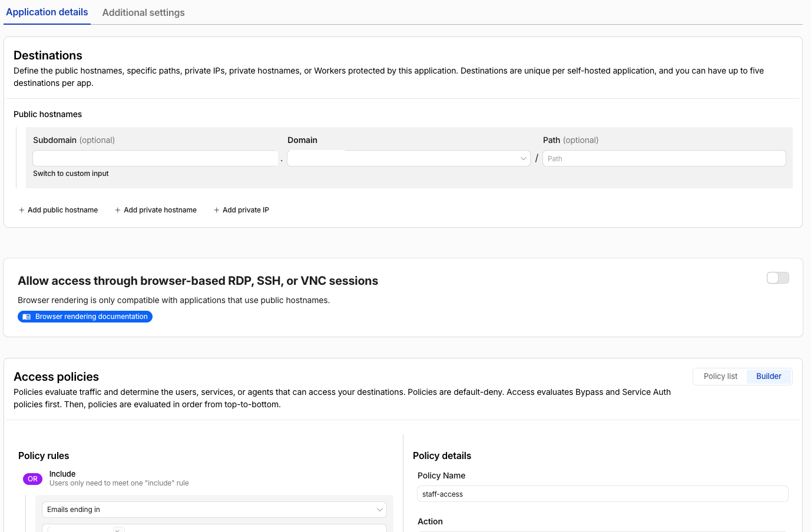Switch to the Application details tab
Image resolution: width=811 pixels, height=532 pixels.
point(47,12)
